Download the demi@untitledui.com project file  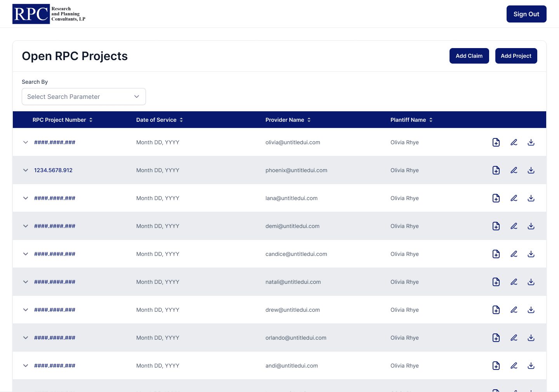click(x=531, y=226)
